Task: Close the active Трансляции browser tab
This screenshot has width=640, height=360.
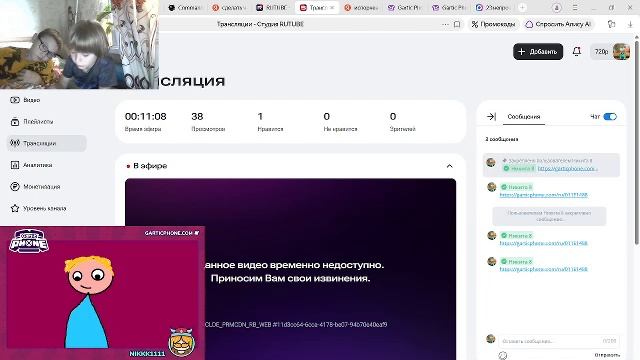Action: point(332,8)
